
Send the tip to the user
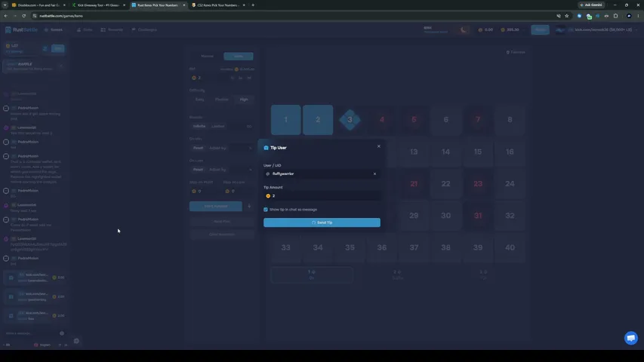(322, 222)
